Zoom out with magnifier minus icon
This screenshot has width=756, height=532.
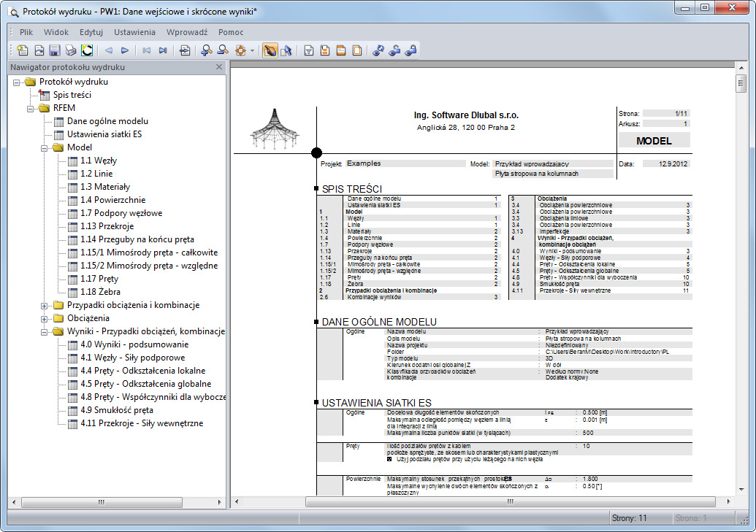coord(223,50)
